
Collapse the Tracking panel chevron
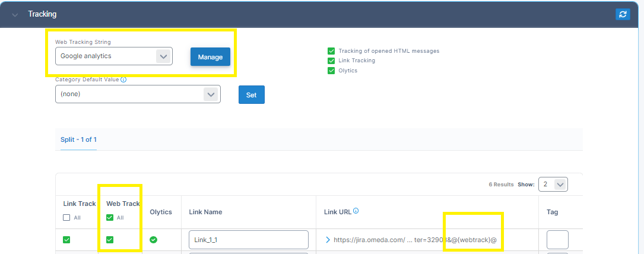pos(15,14)
